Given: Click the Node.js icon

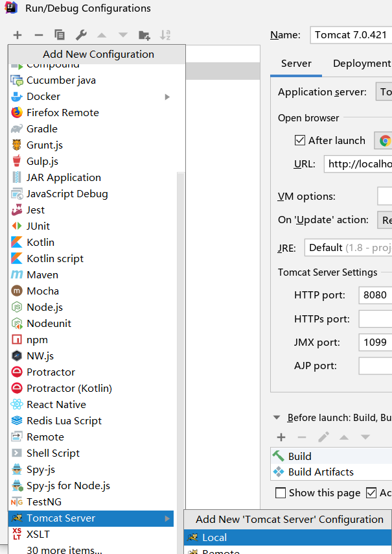Looking at the screenshot, I should pyautogui.click(x=17, y=307).
